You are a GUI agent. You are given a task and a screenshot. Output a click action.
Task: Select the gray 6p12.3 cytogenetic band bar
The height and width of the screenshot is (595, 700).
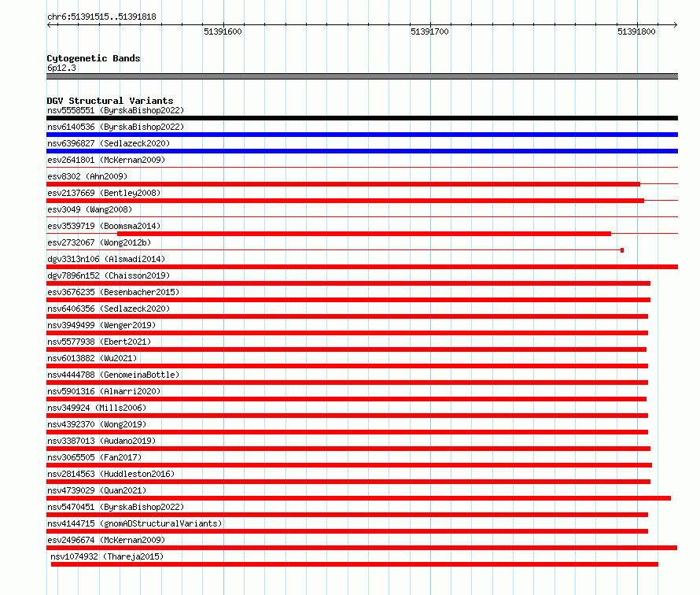362,76
